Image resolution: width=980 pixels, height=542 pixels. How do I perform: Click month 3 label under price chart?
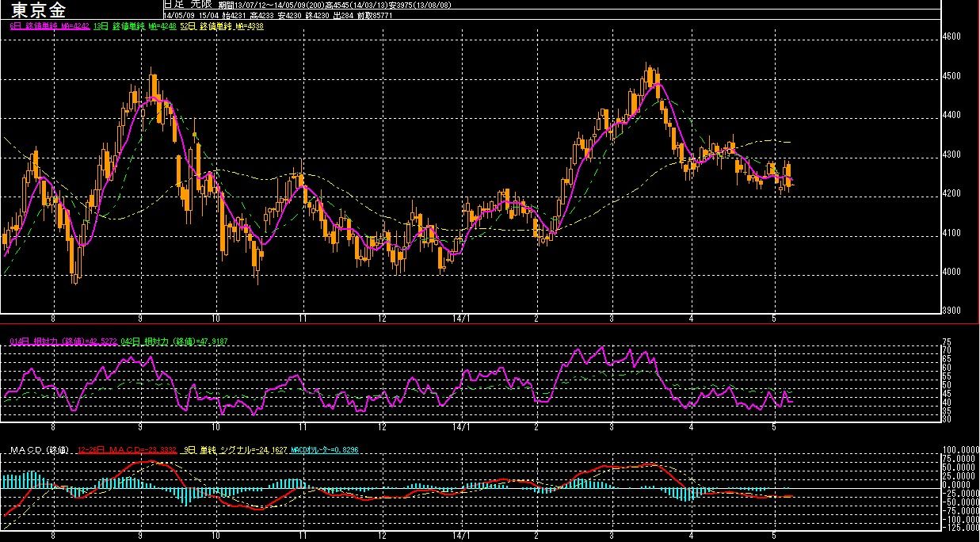point(612,317)
